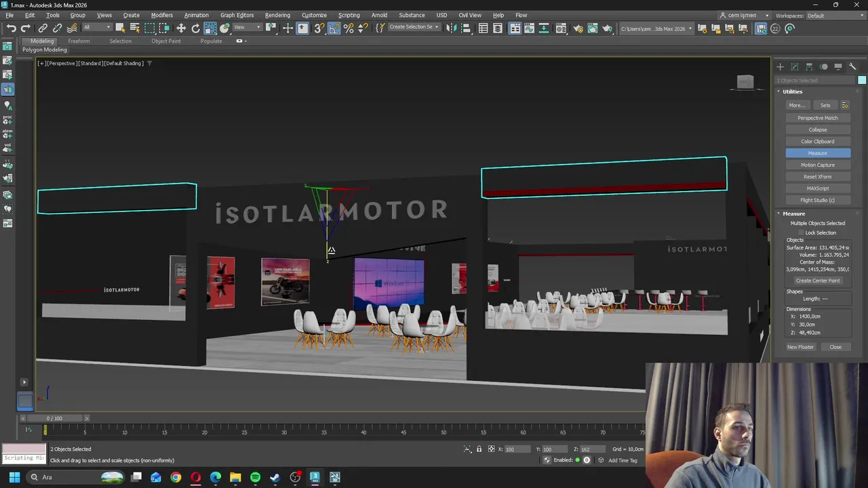Image resolution: width=868 pixels, height=488 pixels.
Task: Open the Configure Button Sets icon
Action: [x=845, y=105]
